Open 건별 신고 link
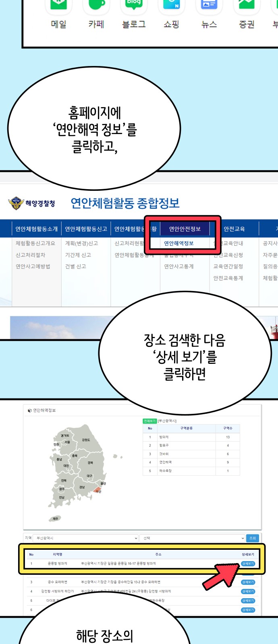The image size is (278, 644). 76,266
